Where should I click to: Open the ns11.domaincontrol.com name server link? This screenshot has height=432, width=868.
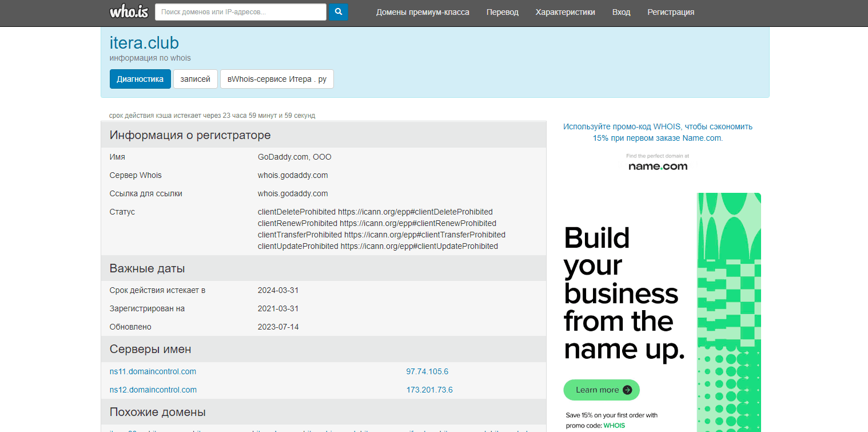(x=153, y=372)
